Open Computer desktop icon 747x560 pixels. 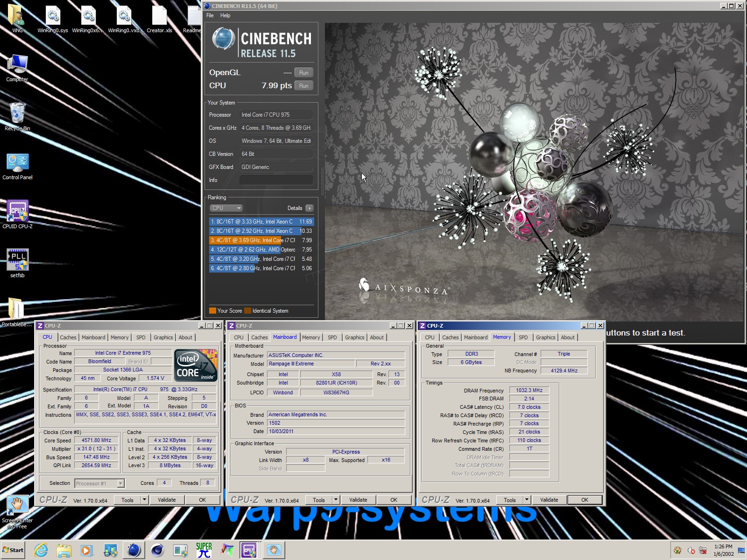tap(17, 68)
